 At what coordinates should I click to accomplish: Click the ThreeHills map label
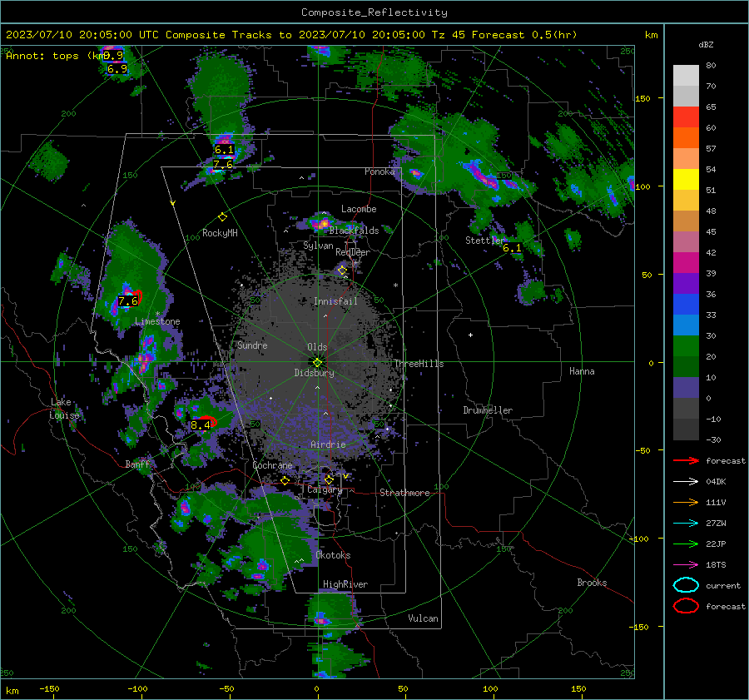[419, 364]
